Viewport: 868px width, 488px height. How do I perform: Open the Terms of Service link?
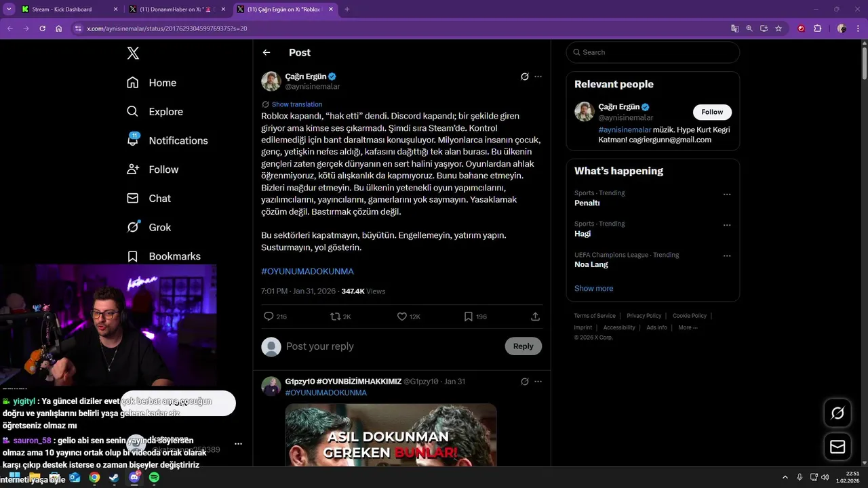click(x=595, y=316)
